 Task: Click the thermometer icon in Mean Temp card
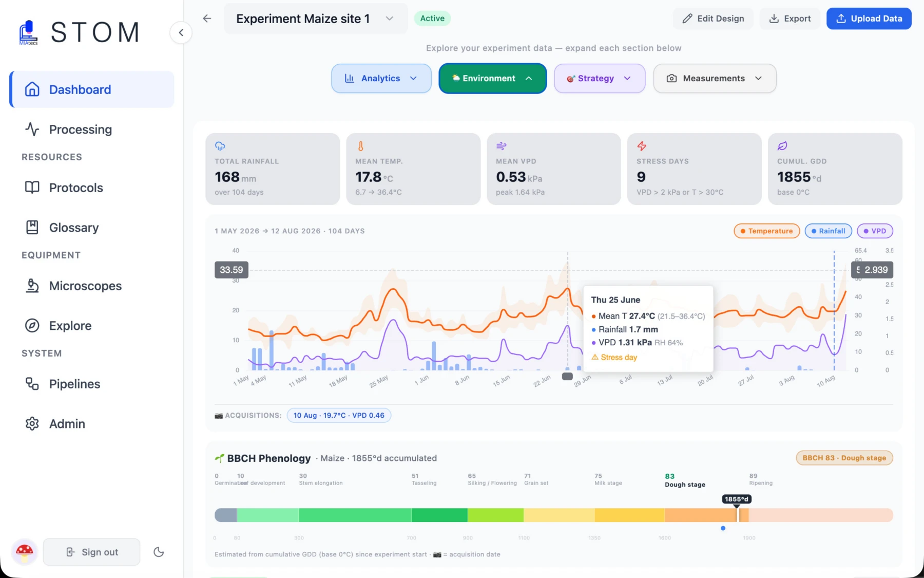click(x=360, y=146)
